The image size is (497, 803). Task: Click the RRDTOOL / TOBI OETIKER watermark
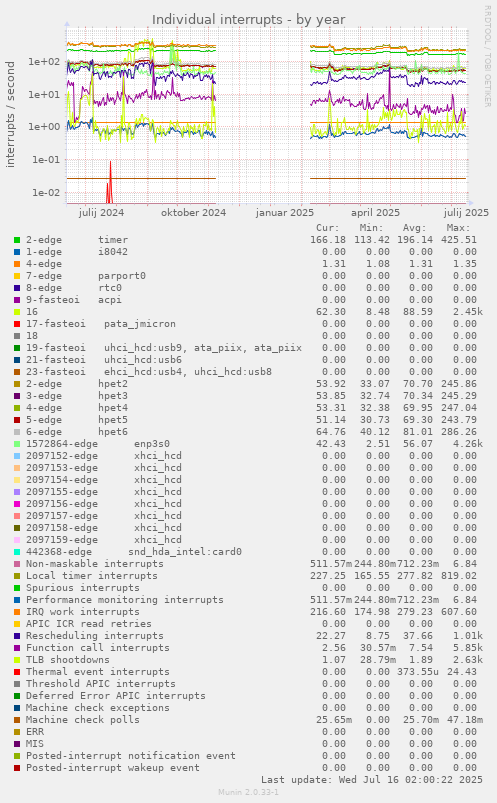tap(487, 56)
